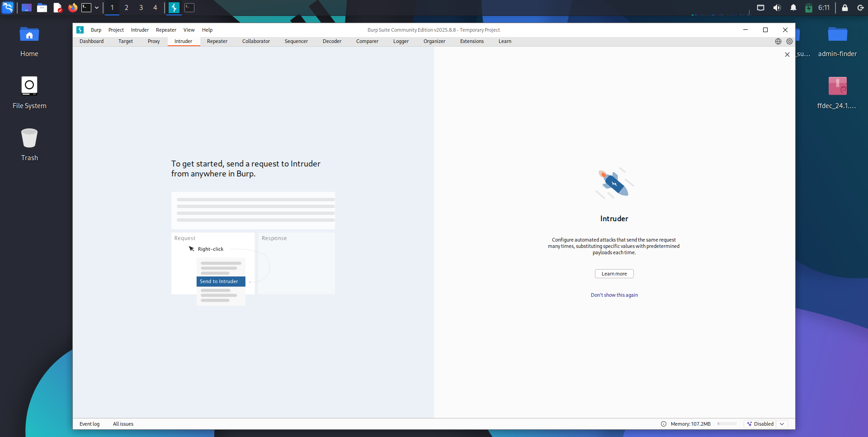This screenshot has width=868, height=437.
Task: Open the Event log
Action: coord(90,424)
